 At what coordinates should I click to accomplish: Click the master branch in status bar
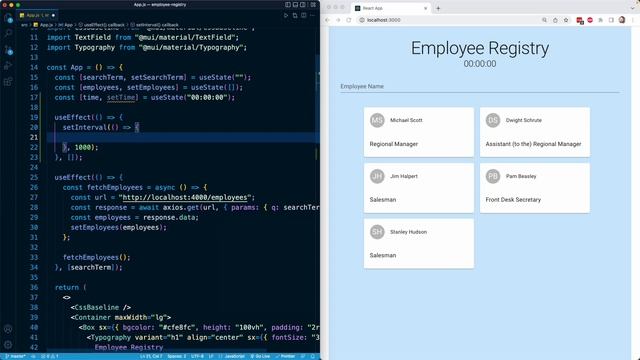click(15, 356)
